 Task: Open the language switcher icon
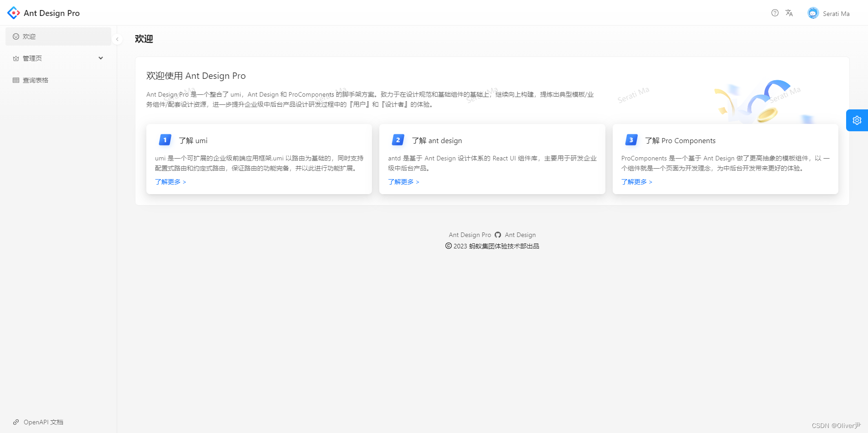[x=789, y=13]
